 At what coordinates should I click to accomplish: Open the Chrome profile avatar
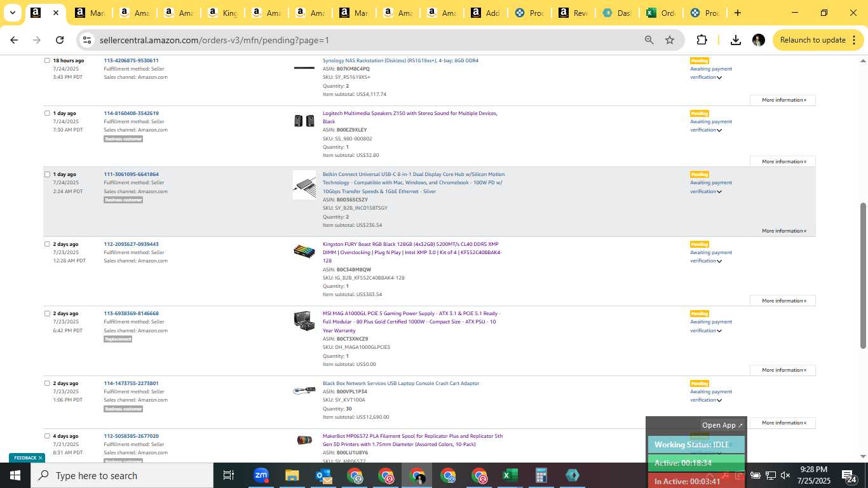(759, 40)
